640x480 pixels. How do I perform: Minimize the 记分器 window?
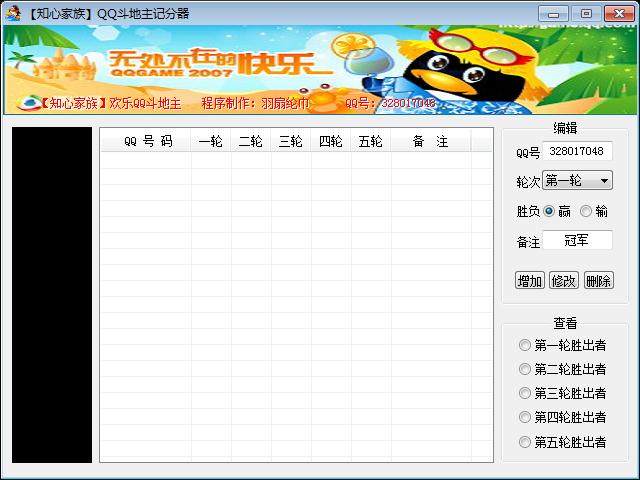click(553, 14)
